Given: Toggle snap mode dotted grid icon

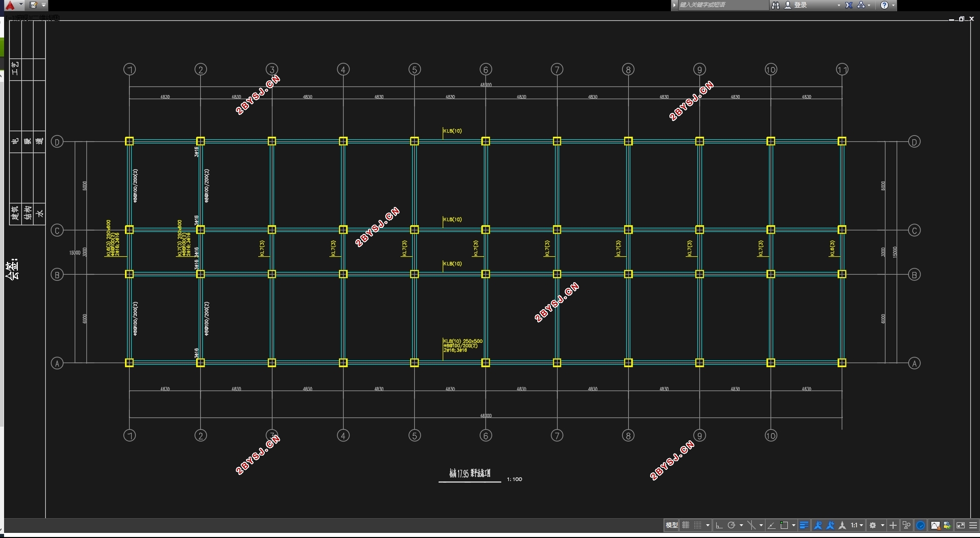Looking at the screenshot, I should click(x=697, y=525).
